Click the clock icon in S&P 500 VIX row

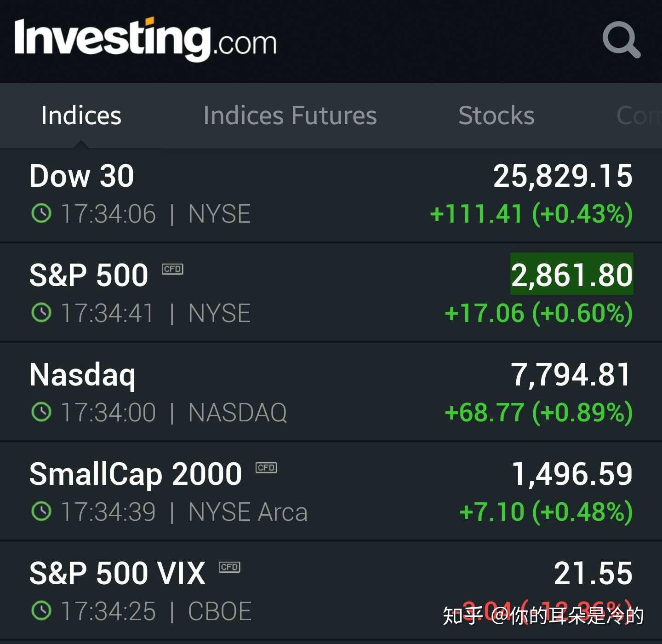(x=41, y=611)
